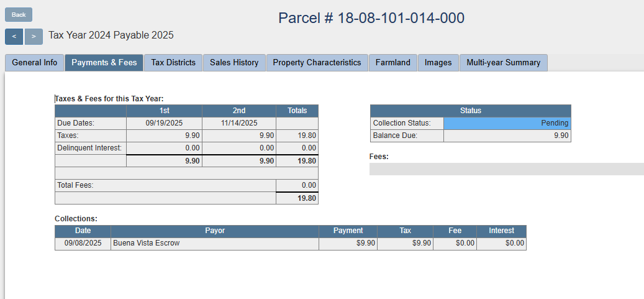Select the 09/19/2025 first due date cell
The height and width of the screenshot is (299, 644).
click(x=164, y=123)
